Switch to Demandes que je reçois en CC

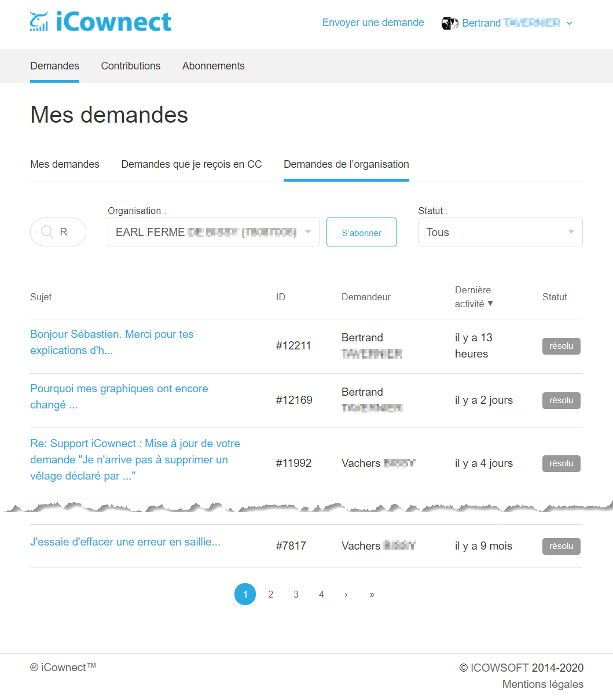click(192, 164)
